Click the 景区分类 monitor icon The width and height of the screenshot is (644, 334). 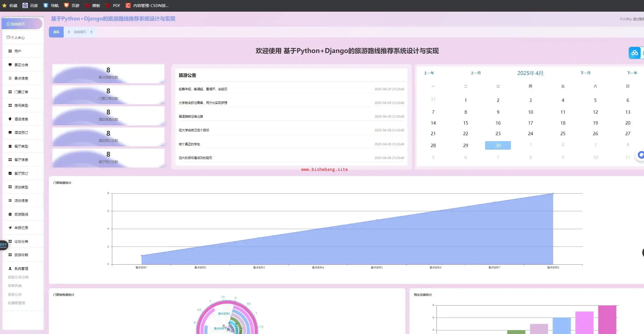tap(10, 65)
